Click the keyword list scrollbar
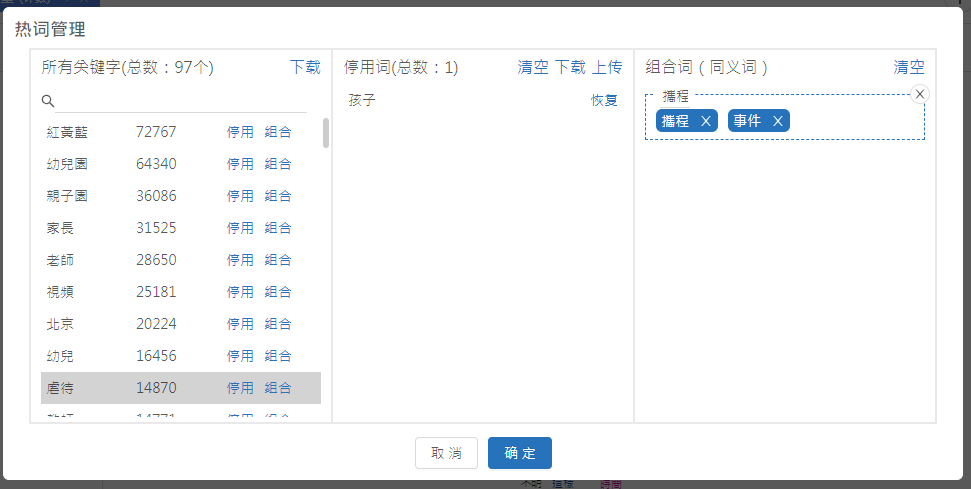Image resolution: width=971 pixels, height=489 pixels. point(326,133)
